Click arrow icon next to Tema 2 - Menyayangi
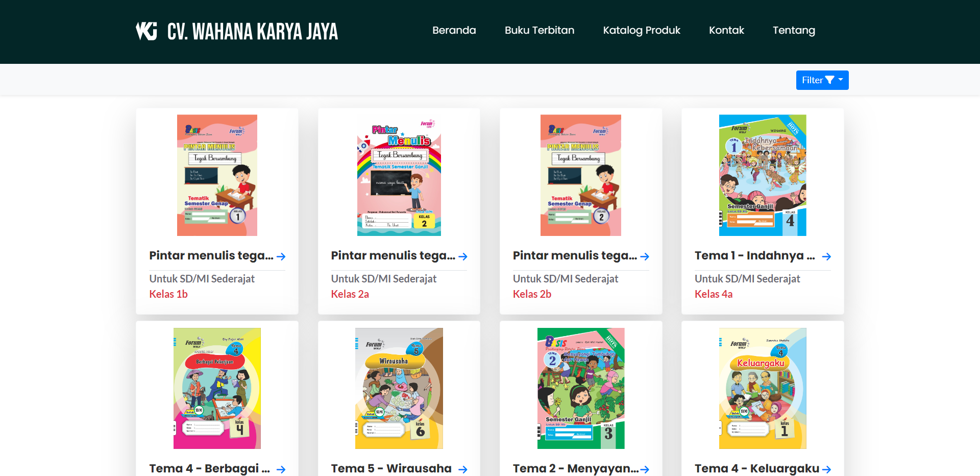 [644, 469]
